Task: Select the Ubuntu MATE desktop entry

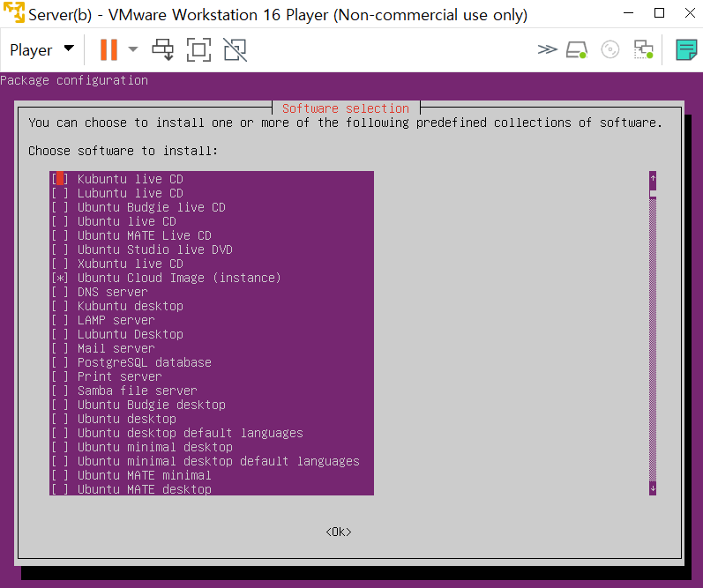Action: coord(145,489)
